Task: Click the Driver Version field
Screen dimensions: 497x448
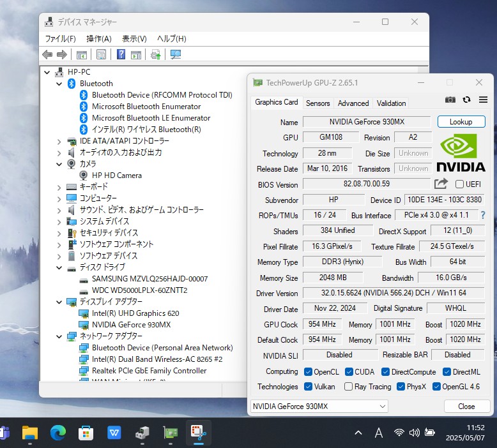Action: (x=394, y=293)
